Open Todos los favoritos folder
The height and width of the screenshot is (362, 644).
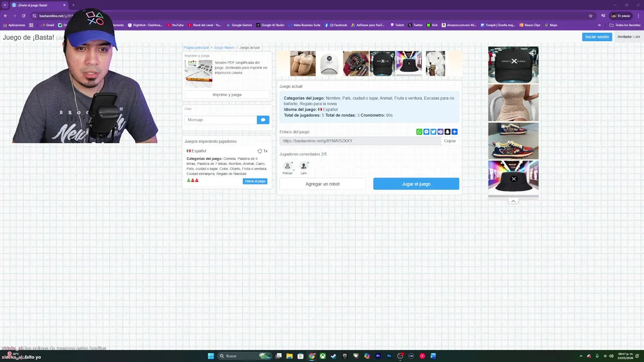click(625, 25)
